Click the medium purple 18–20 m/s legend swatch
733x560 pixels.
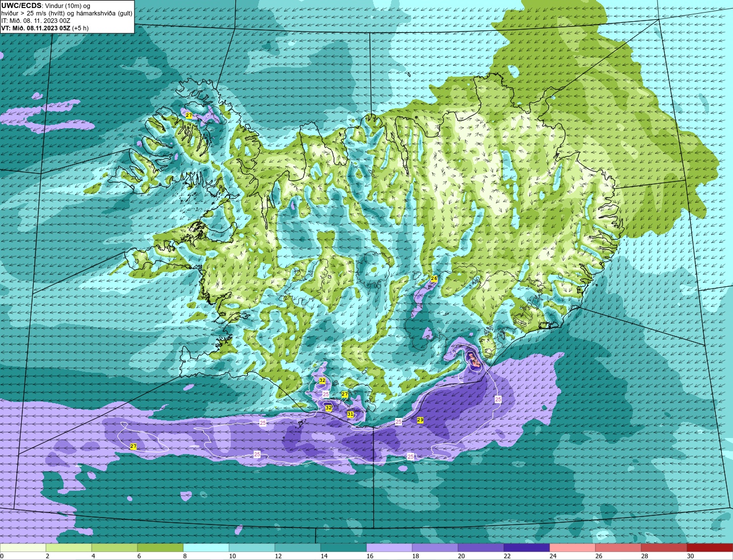pyautogui.click(x=435, y=548)
